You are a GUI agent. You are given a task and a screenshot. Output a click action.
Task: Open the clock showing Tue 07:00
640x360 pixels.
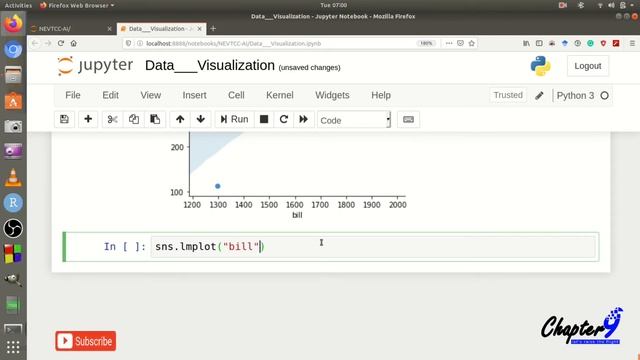[333, 5]
